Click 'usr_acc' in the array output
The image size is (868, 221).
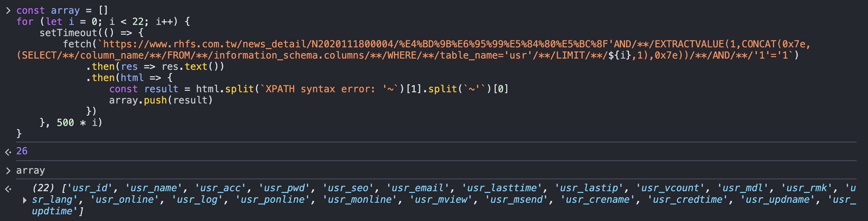(221, 188)
